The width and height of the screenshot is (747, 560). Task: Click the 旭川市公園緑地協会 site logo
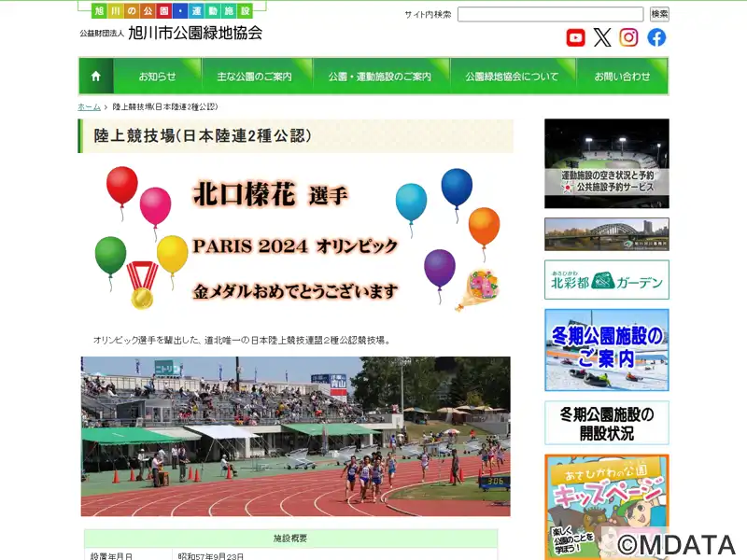[172, 33]
